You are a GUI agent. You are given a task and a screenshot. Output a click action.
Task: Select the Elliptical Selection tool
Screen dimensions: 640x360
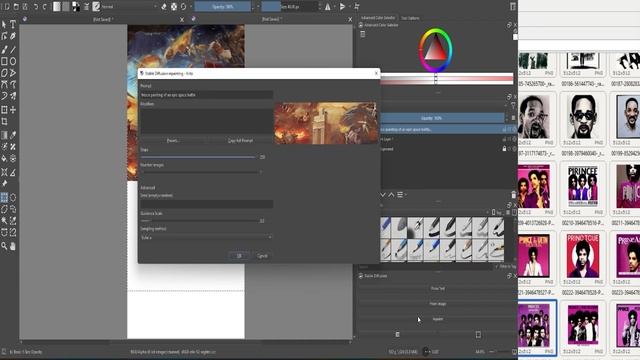[x=13, y=198]
